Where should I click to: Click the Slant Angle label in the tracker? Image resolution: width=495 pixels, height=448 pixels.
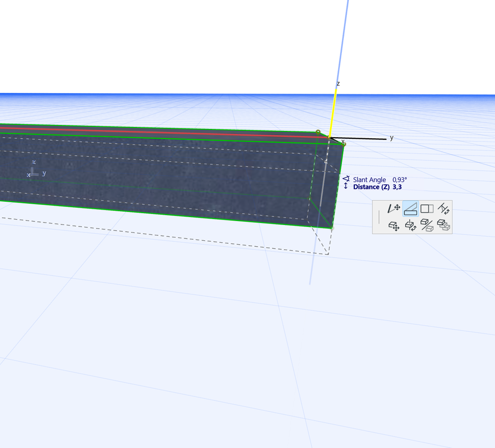coord(369,179)
